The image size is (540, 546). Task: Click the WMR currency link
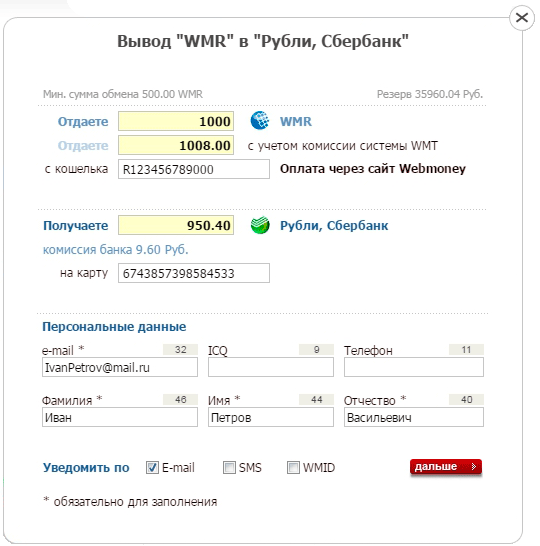[x=296, y=122]
